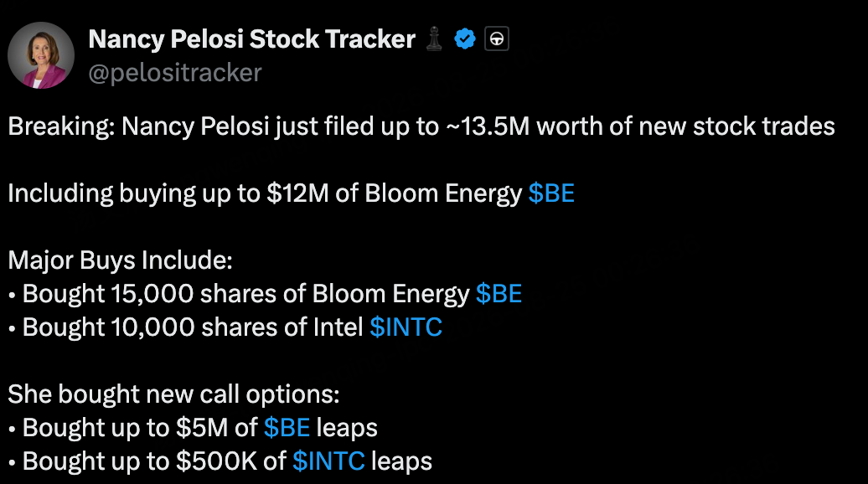Open the Nancy Pelosi Stock Tracker profile photo
The image size is (868, 484).
click(x=41, y=55)
